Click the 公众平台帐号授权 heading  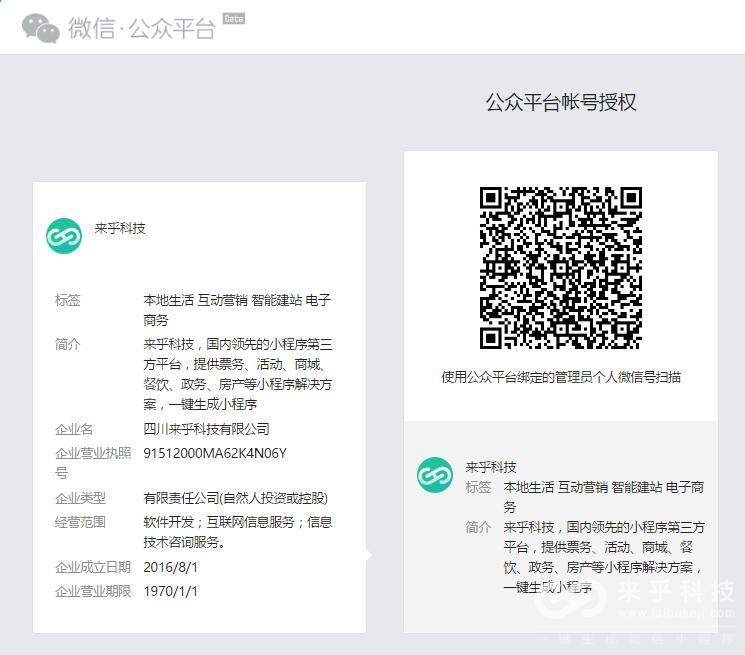click(560, 103)
